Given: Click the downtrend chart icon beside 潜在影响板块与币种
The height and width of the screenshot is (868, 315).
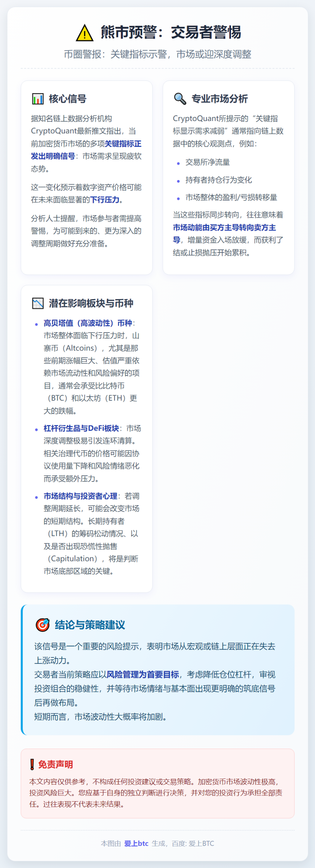Looking at the screenshot, I should [38, 303].
